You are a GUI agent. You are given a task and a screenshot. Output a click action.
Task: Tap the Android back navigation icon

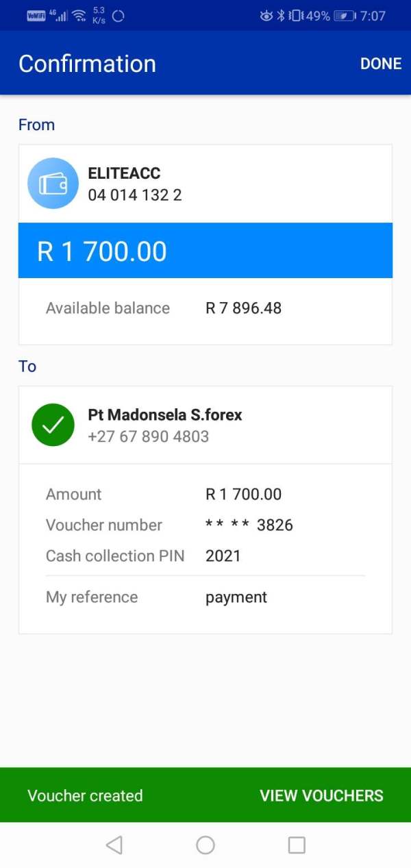click(x=114, y=845)
